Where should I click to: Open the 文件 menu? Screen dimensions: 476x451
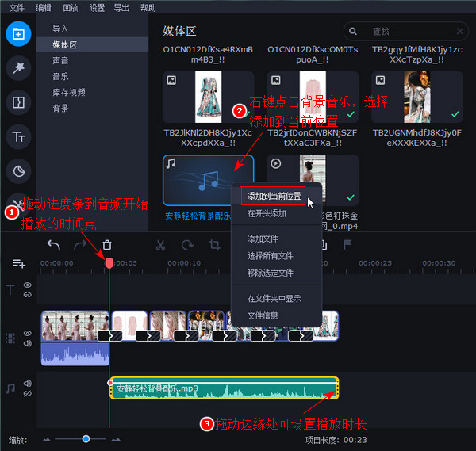[x=17, y=8]
